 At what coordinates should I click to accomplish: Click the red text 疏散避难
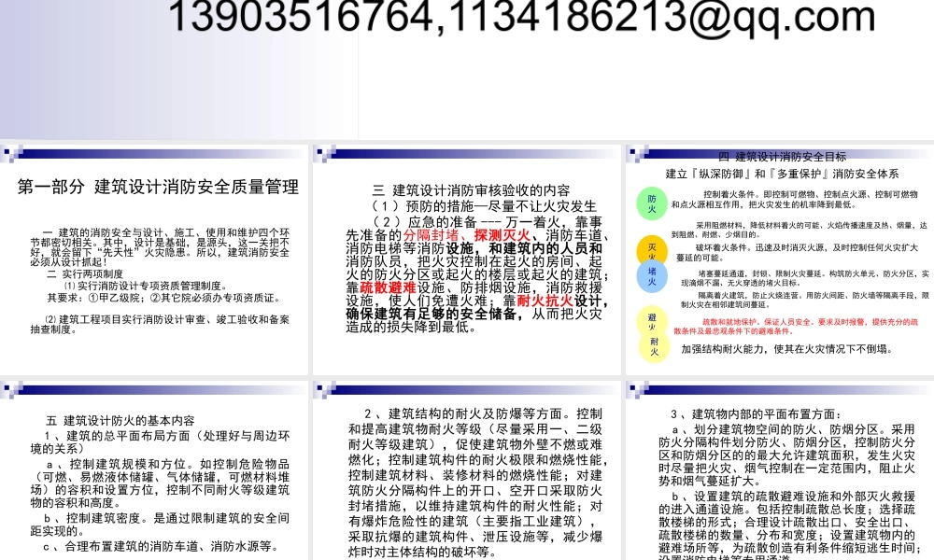[x=388, y=287]
